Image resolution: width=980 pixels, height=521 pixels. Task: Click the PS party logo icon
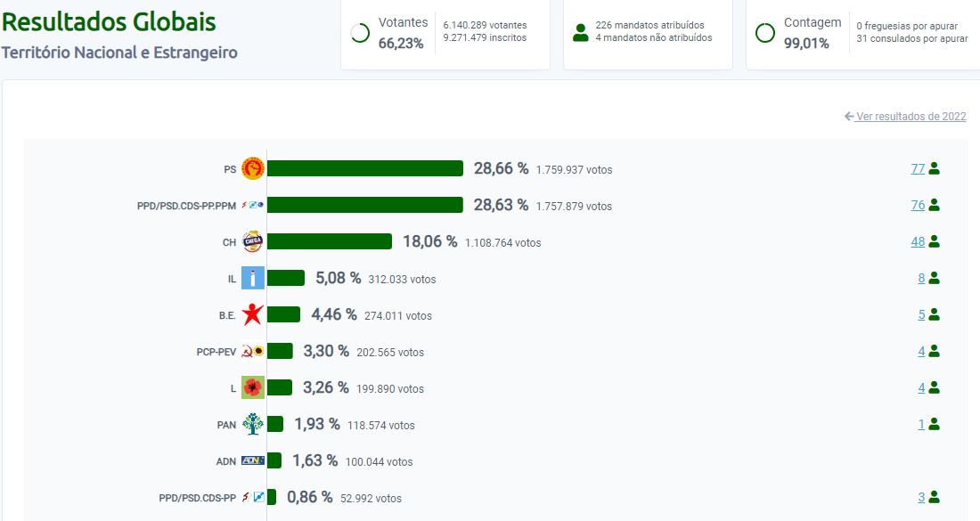point(253,168)
